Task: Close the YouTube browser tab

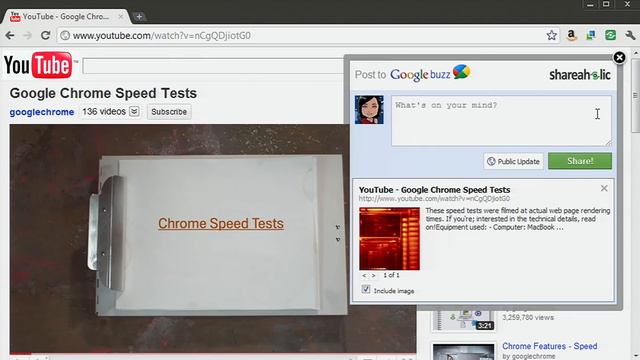Action: tap(121, 17)
